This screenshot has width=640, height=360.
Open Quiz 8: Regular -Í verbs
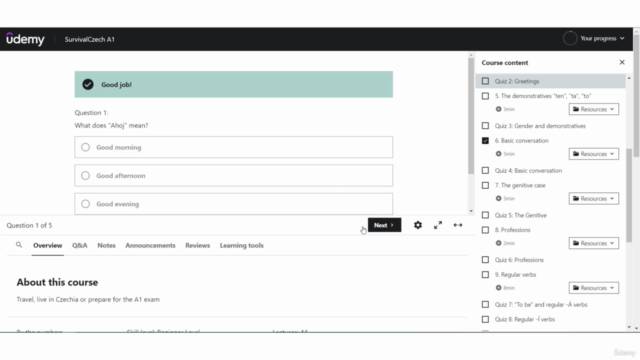[524, 319]
